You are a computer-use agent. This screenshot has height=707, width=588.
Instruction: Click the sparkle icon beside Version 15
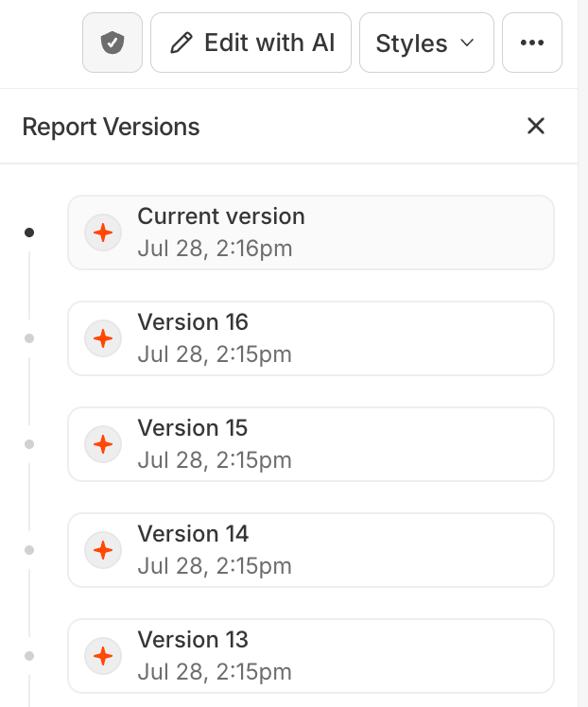(x=103, y=444)
